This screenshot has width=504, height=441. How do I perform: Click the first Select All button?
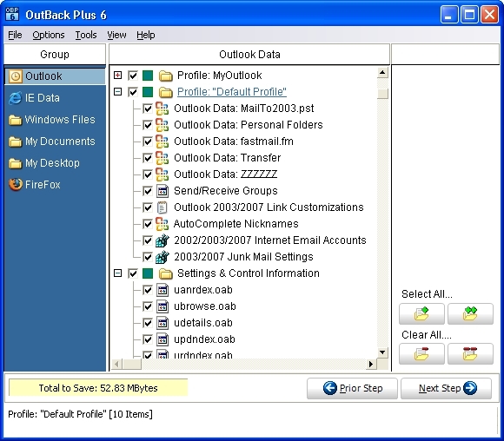click(421, 313)
